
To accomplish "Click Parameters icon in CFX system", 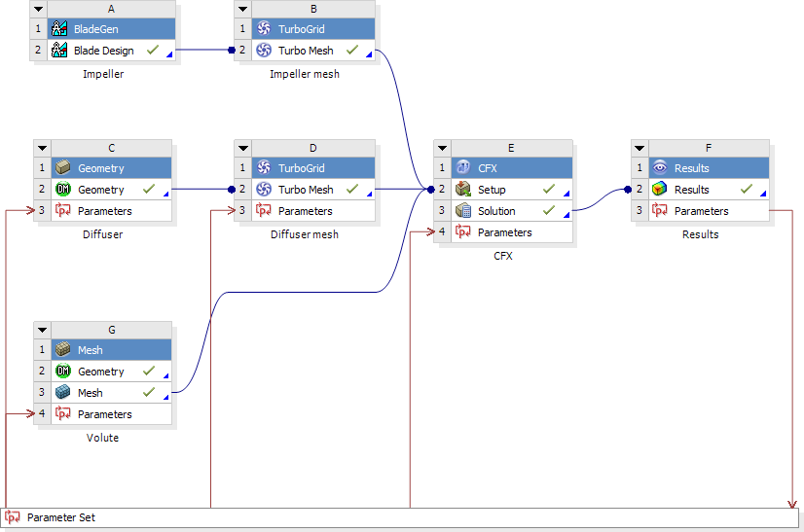I will click(463, 232).
